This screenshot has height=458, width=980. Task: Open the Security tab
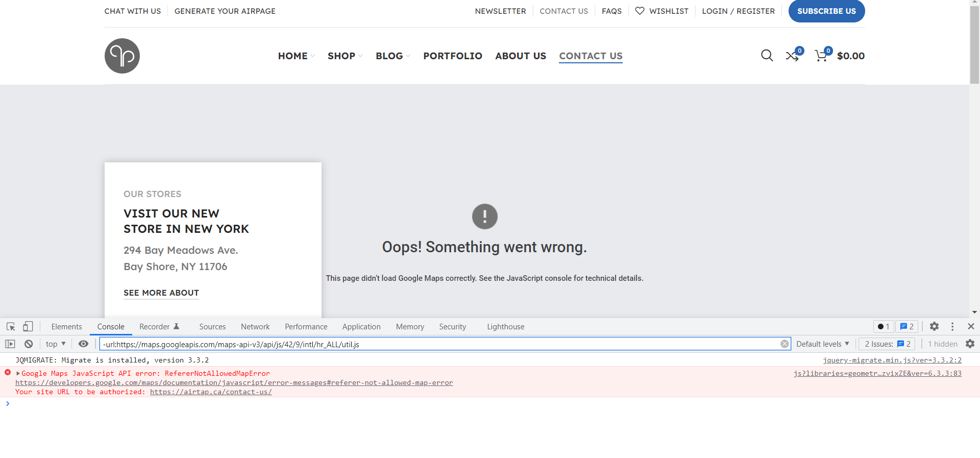click(453, 327)
